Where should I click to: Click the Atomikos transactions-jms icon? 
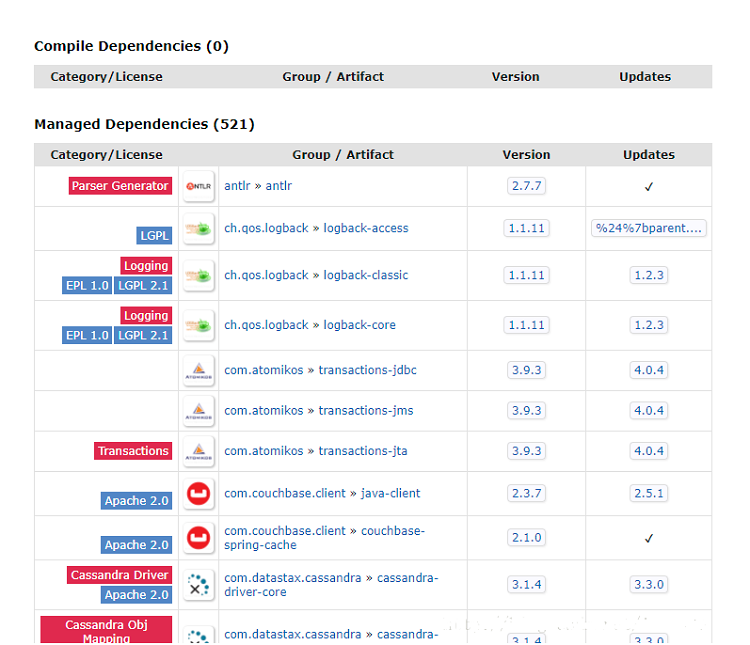[199, 411]
